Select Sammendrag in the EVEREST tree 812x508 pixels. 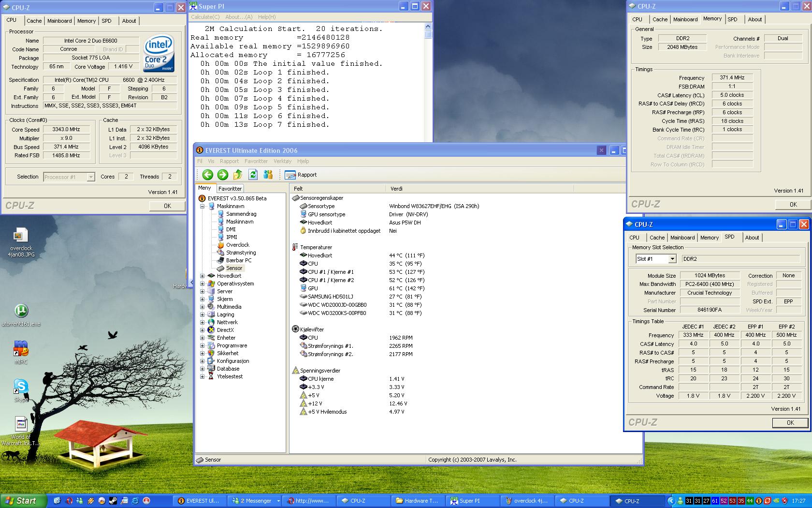pyautogui.click(x=237, y=214)
